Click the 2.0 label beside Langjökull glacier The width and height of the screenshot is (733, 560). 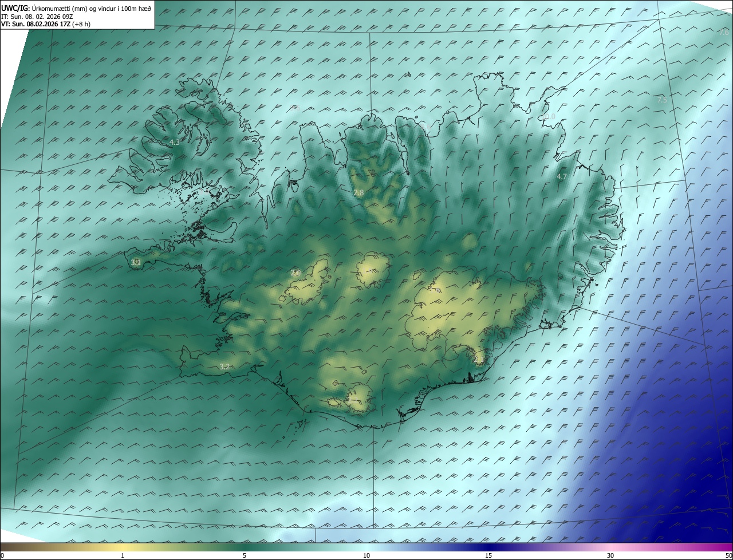point(295,273)
